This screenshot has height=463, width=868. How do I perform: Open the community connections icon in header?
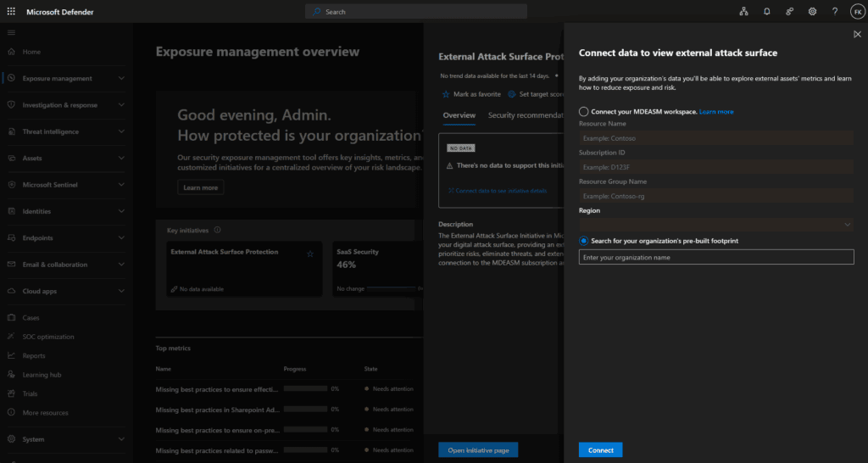point(789,12)
